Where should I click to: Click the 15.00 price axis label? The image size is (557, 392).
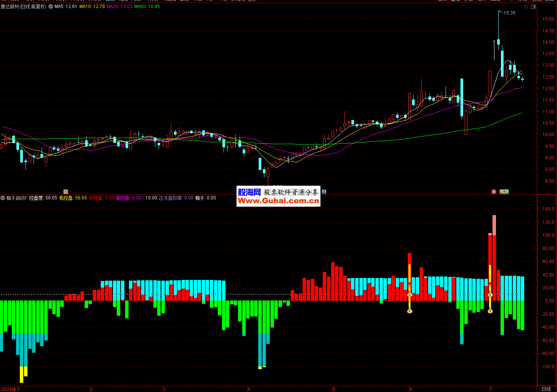click(x=549, y=19)
